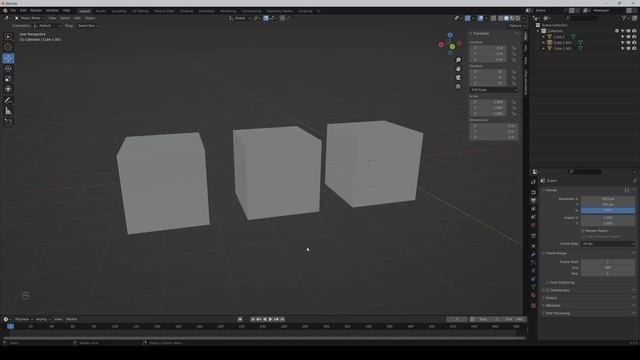Viewport: 640px width, 360px height.
Task: Click the green Y axis gizmo ball
Action: 452,47
